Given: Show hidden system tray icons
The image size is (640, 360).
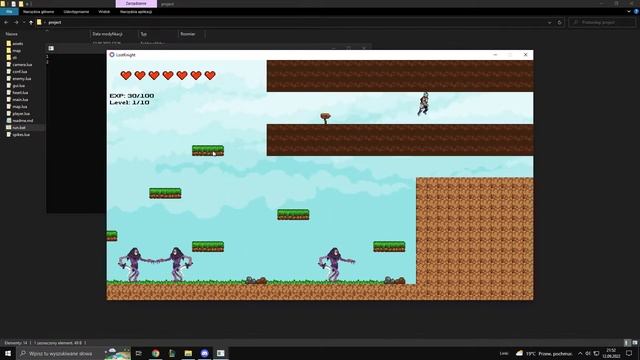Looking at the screenshot, I should pyautogui.click(x=580, y=353).
